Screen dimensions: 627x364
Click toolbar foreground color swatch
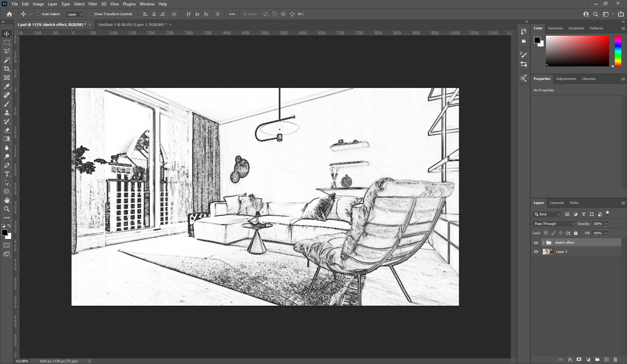coord(5,233)
